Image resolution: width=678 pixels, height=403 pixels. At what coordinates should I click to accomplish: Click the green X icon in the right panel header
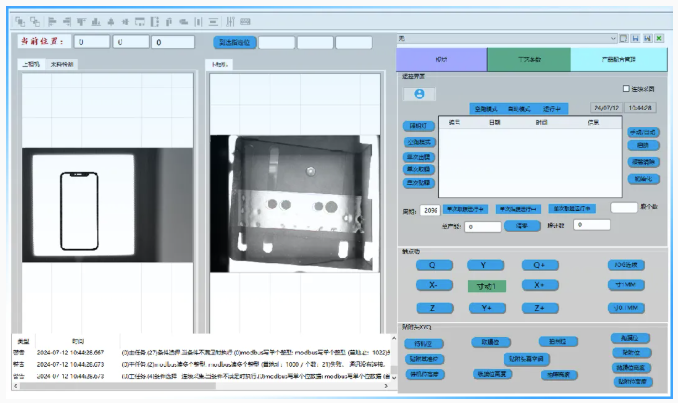[x=659, y=38]
